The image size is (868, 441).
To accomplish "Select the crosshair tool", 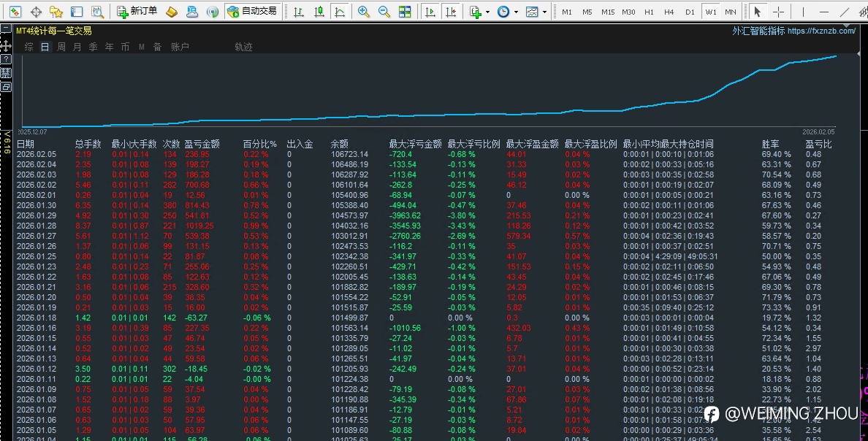I will point(778,11).
